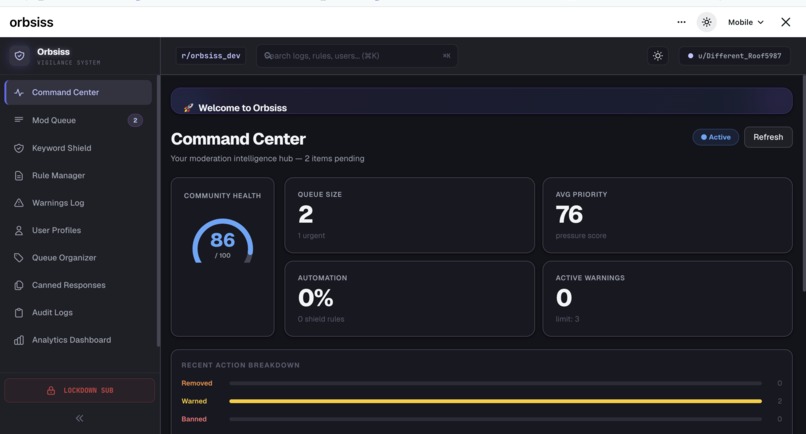Image resolution: width=806 pixels, height=434 pixels.
Task: Click the lock icon in Lockdown Sub
Action: tap(51, 390)
